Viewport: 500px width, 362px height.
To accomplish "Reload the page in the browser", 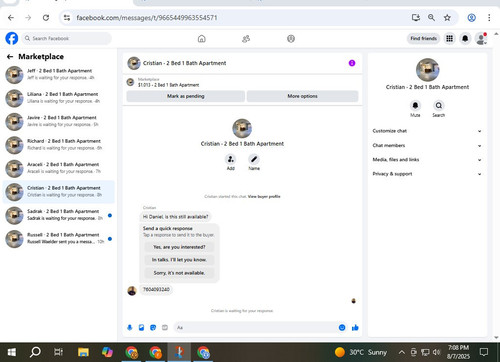I will (x=46, y=18).
